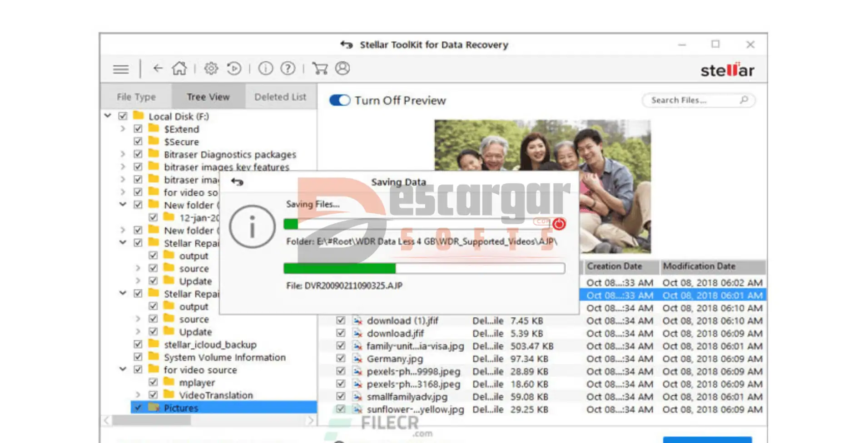Open the help question mark icon
The image size is (868, 443).
288,69
